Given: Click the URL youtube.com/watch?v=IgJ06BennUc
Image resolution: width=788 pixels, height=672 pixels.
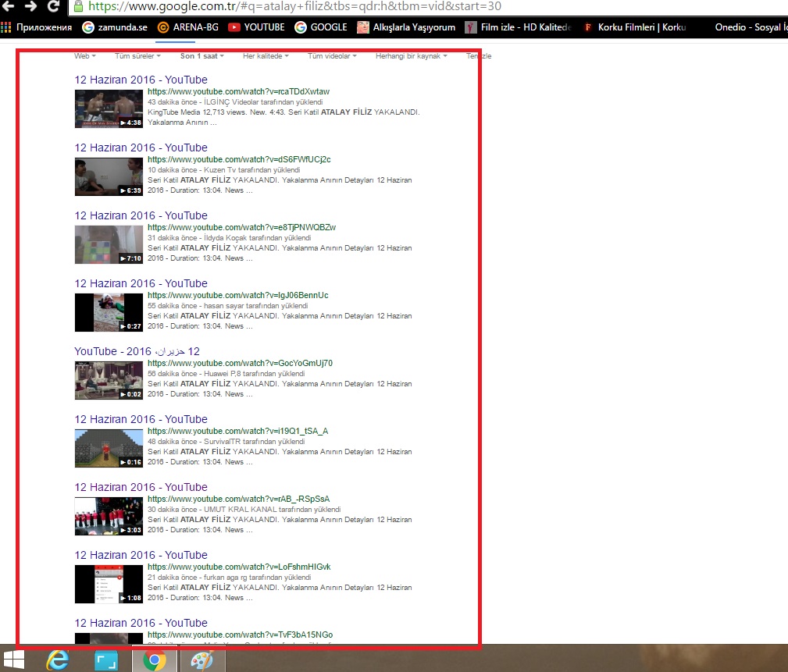Looking at the screenshot, I should pos(238,295).
